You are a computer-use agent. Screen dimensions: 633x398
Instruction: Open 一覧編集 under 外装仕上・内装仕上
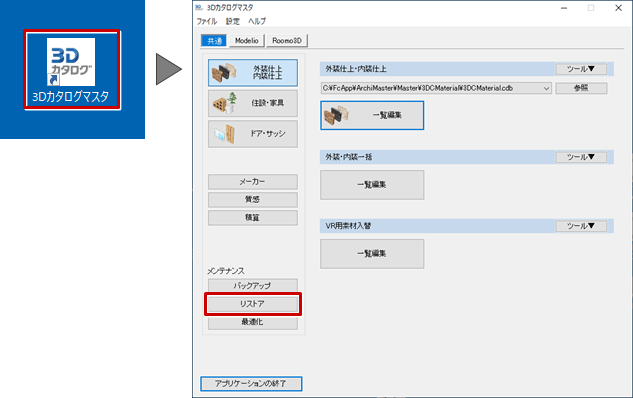coord(372,115)
